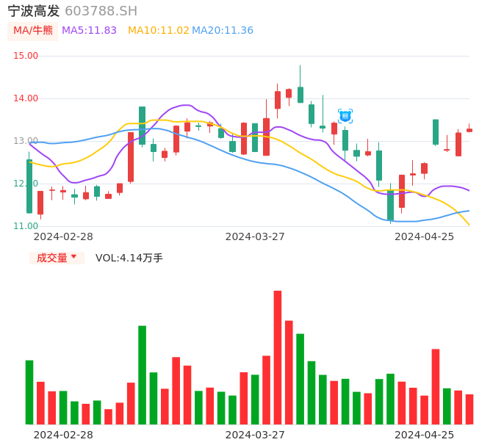Click the 2024-04-25 date label under volume chart
The width and height of the screenshot is (504, 445).
point(425,435)
